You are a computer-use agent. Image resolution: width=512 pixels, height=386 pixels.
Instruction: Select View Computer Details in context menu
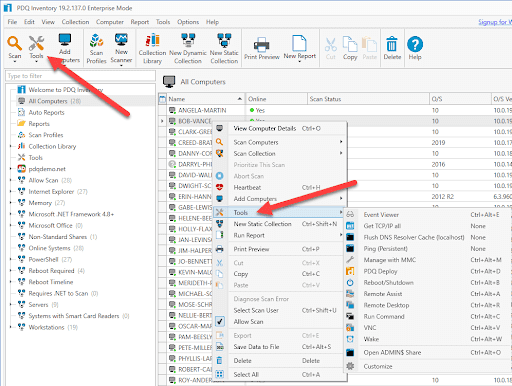[x=280, y=128]
